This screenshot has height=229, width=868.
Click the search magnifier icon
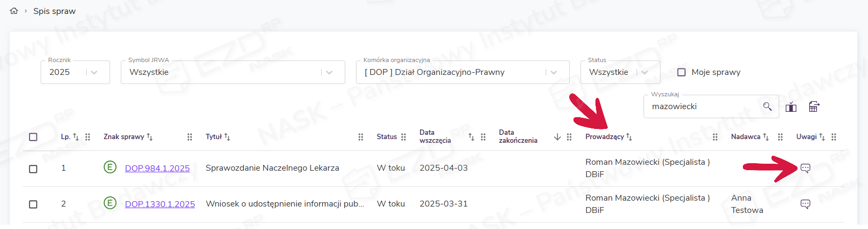point(767,106)
